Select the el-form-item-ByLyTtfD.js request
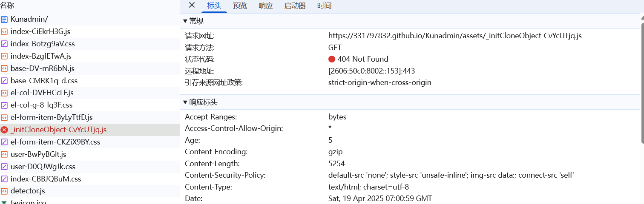This screenshot has height=204, width=644. pos(90,117)
